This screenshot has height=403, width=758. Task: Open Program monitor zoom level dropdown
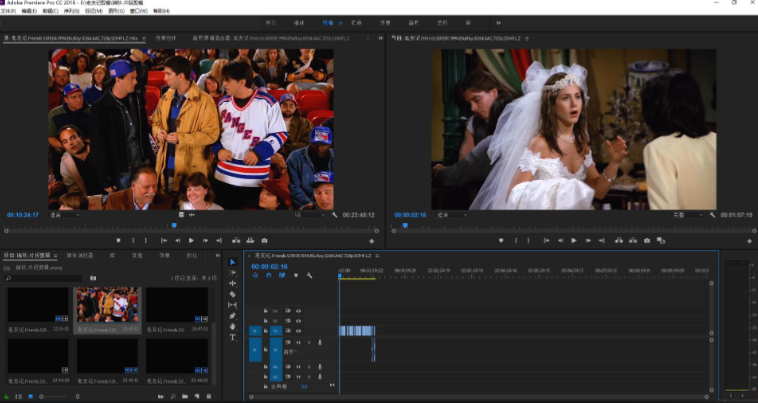[453, 215]
